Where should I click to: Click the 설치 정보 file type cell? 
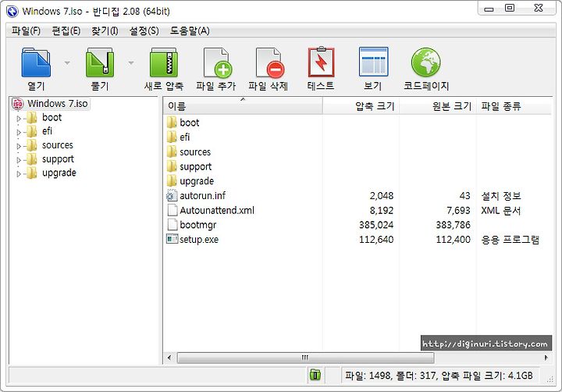(x=500, y=196)
